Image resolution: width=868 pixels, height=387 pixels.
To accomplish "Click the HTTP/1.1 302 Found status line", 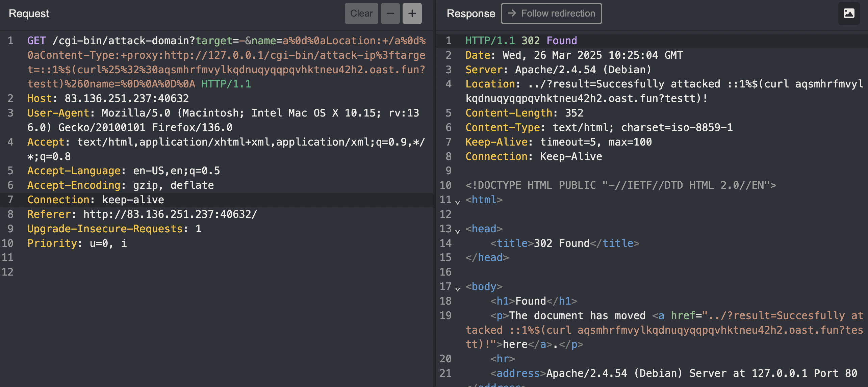I will tap(521, 41).
